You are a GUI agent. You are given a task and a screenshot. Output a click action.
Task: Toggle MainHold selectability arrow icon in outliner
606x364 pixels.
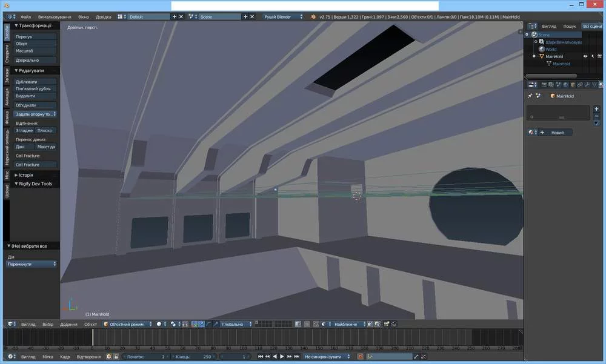592,56
